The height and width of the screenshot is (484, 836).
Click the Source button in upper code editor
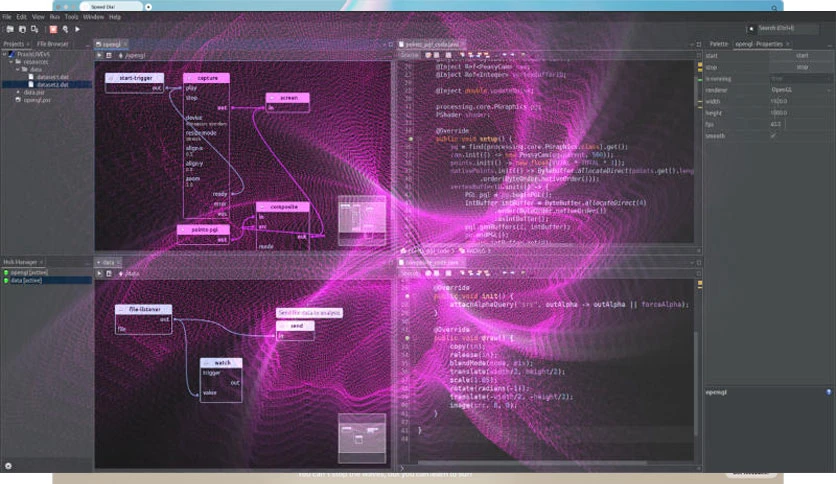410,55
